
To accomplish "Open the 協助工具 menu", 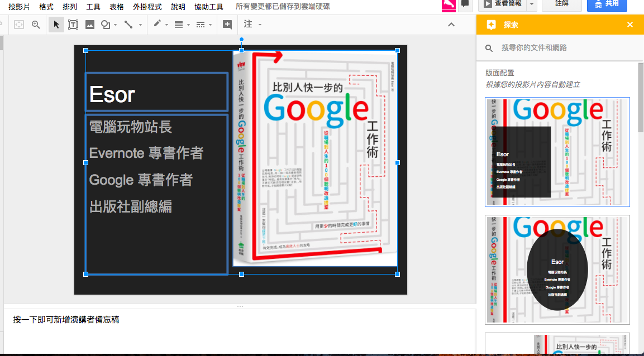I will click(209, 7).
